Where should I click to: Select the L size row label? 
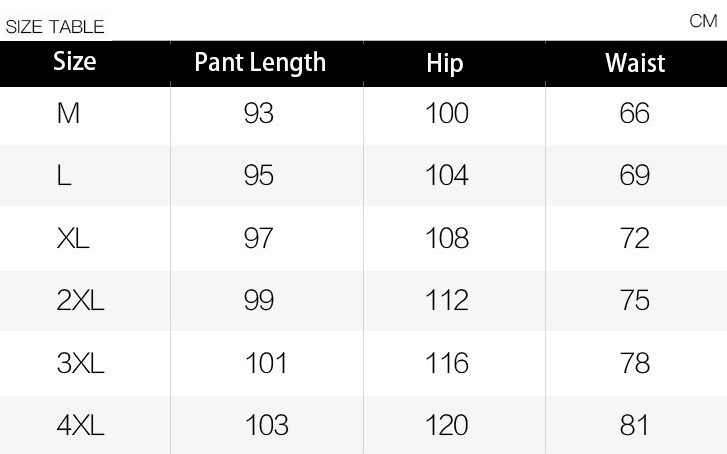tap(64, 176)
